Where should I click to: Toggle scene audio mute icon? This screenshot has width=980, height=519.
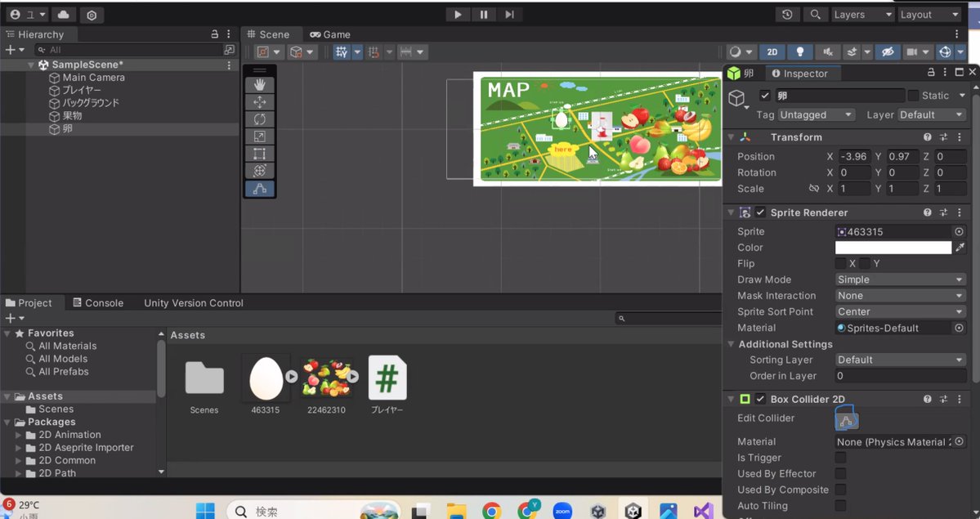point(828,52)
